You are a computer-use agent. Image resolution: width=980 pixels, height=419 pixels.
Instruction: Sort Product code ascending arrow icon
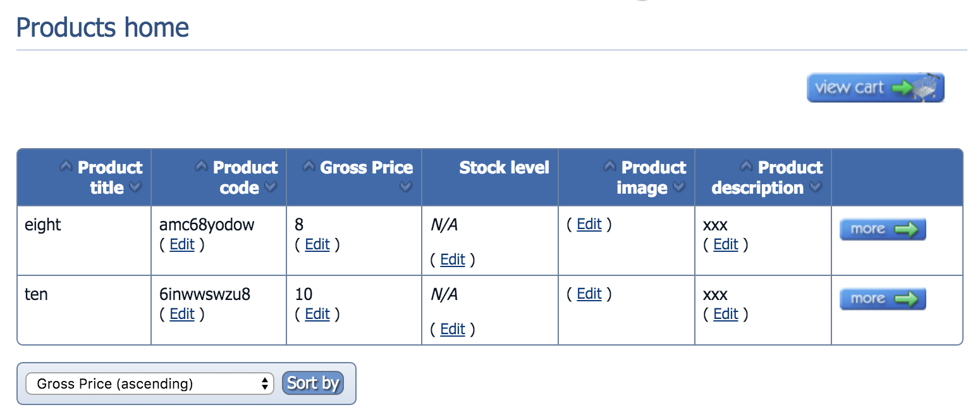pyautogui.click(x=201, y=167)
